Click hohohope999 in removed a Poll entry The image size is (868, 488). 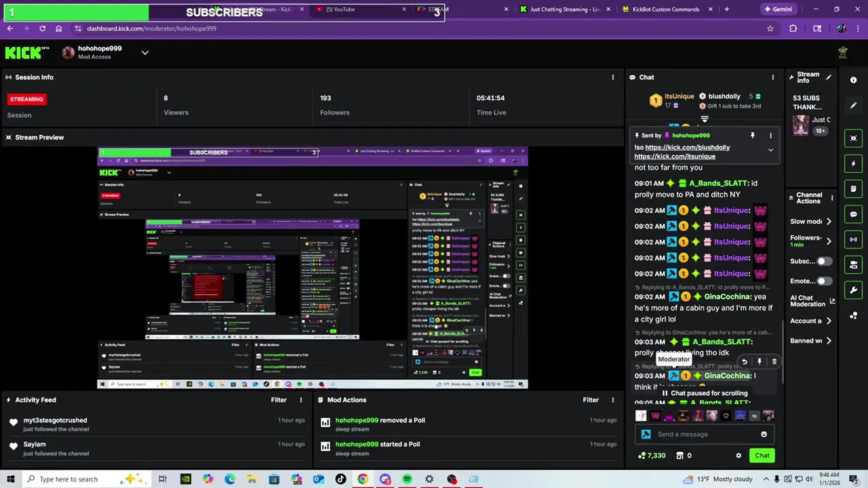(357, 420)
